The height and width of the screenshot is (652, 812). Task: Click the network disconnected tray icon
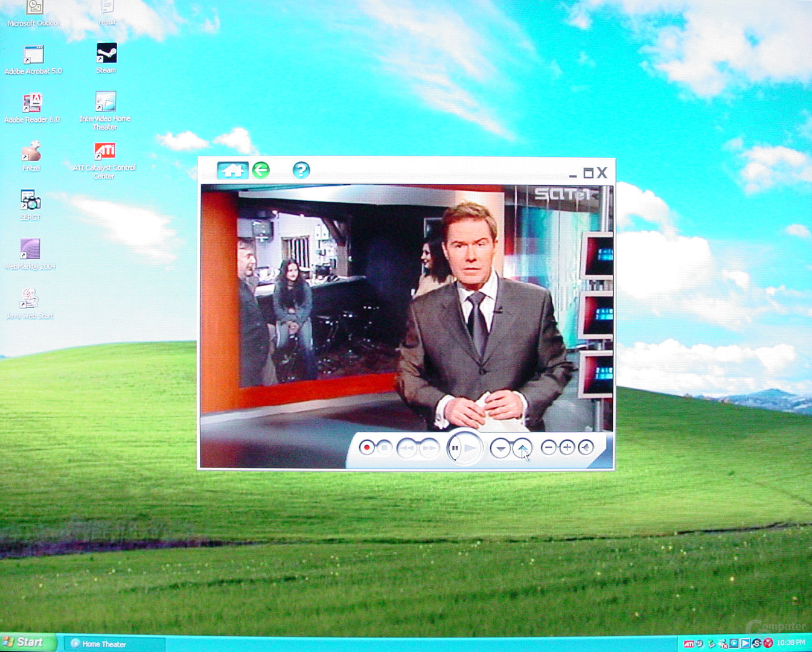pyautogui.click(x=723, y=644)
